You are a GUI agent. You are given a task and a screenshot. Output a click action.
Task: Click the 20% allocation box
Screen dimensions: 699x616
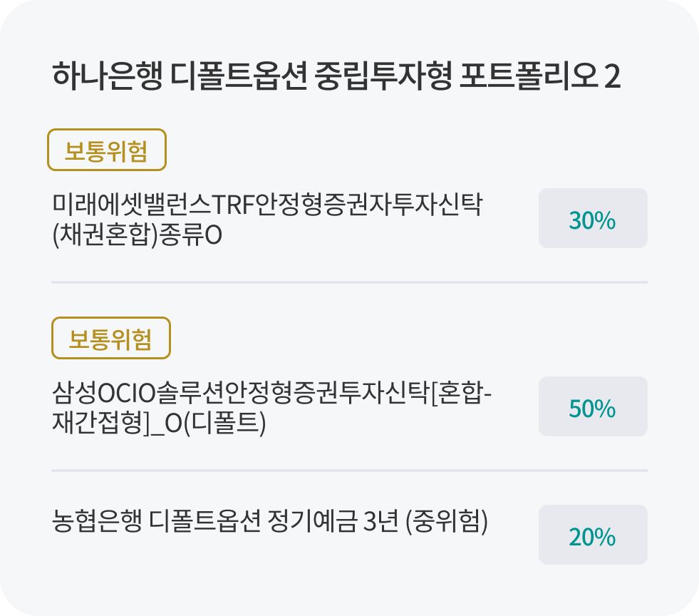tap(592, 535)
